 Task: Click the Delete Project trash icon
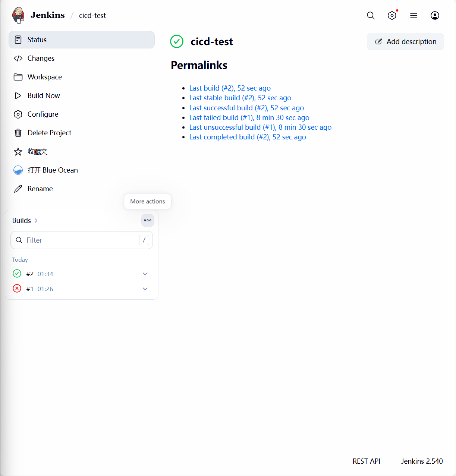pyautogui.click(x=18, y=133)
